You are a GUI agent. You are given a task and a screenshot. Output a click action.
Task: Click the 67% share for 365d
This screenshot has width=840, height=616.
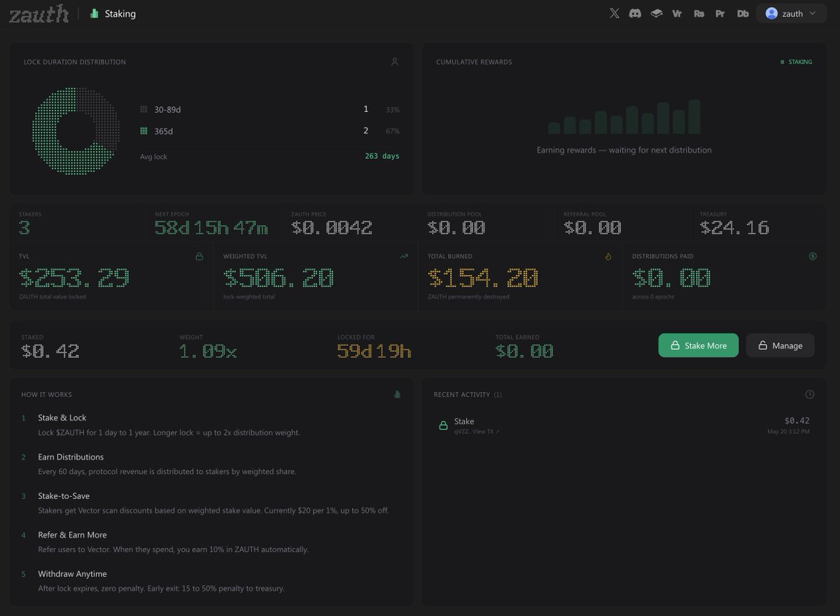(x=393, y=131)
